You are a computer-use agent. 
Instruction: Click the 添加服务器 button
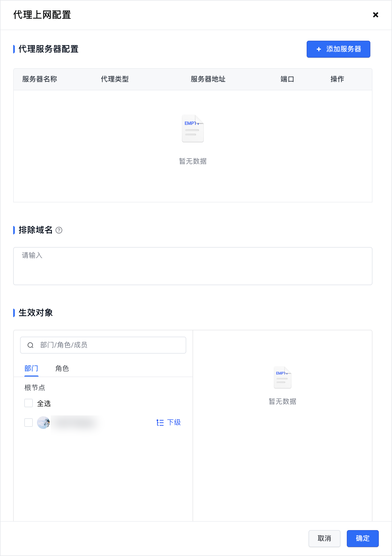coord(338,49)
